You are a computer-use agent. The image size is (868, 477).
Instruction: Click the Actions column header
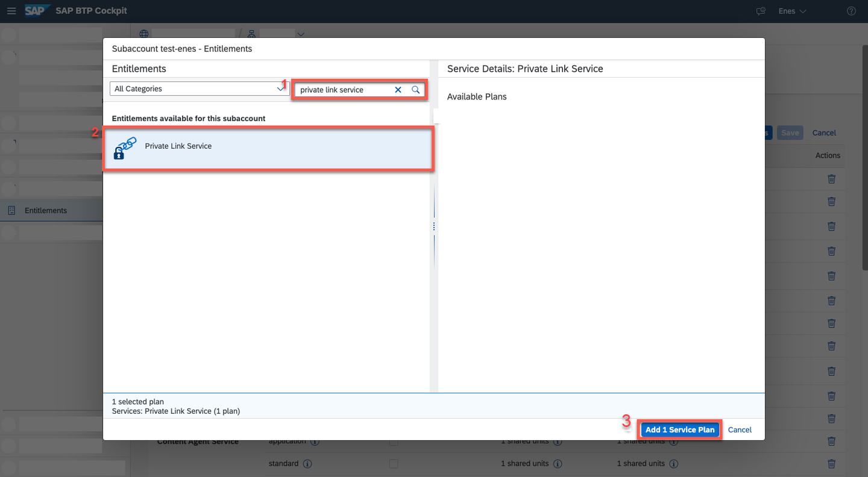828,155
